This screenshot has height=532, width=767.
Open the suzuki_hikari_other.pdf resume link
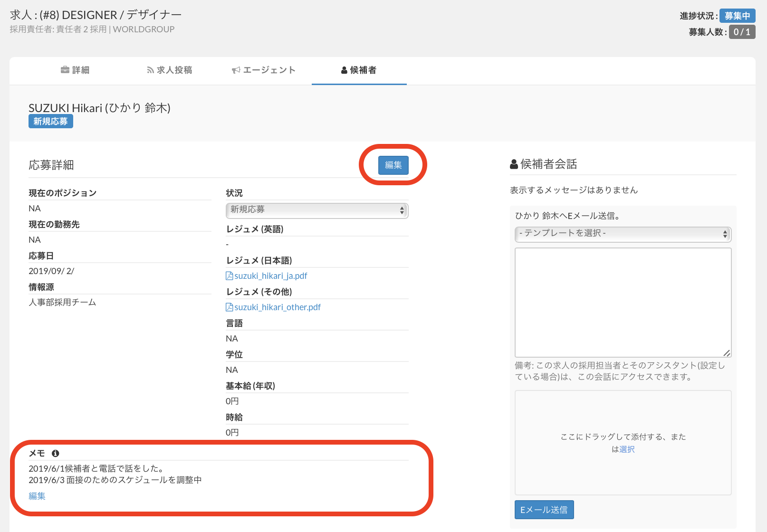pyautogui.click(x=277, y=307)
